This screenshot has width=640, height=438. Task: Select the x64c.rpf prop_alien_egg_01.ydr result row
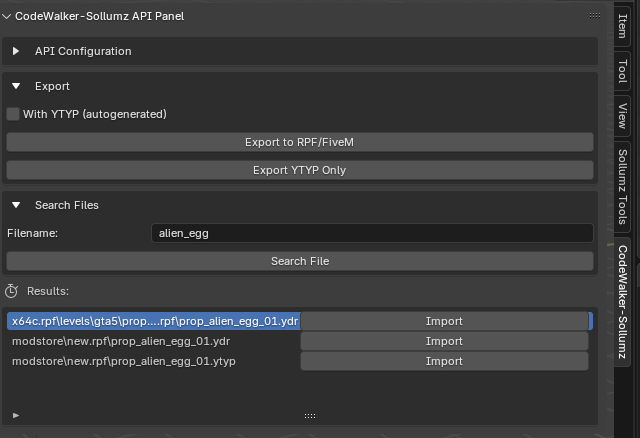(x=154, y=321)
